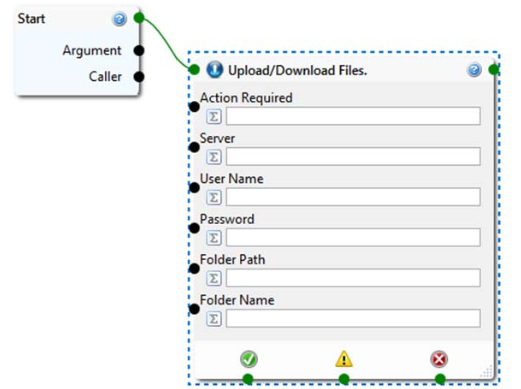Select the Server input connector dot
The height and width of the screenshot is (389, 521).
194,147
